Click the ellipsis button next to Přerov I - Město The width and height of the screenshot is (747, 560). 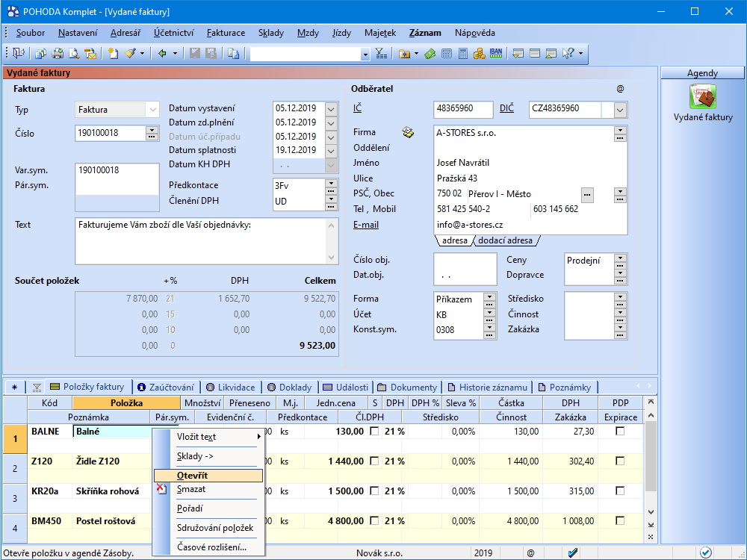pyautogui.click(x=587, y=195)
